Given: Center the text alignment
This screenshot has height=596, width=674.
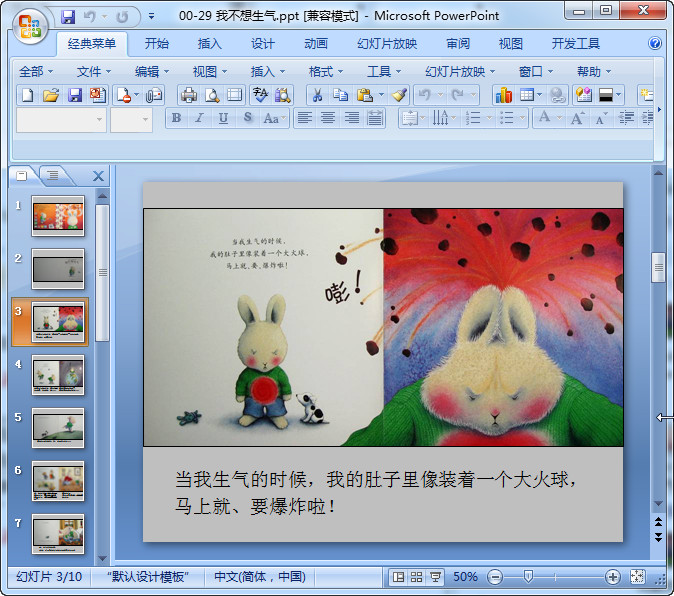Looking at the screenshot, I should pos(328,118).
